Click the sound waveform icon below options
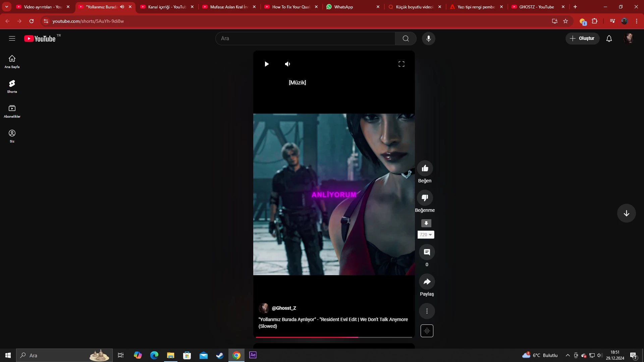 point(427,331)
